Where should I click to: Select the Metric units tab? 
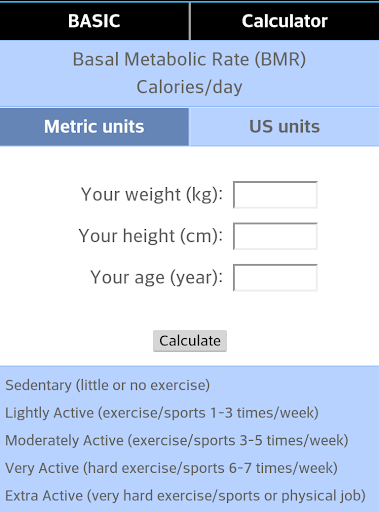coord(94,127)
